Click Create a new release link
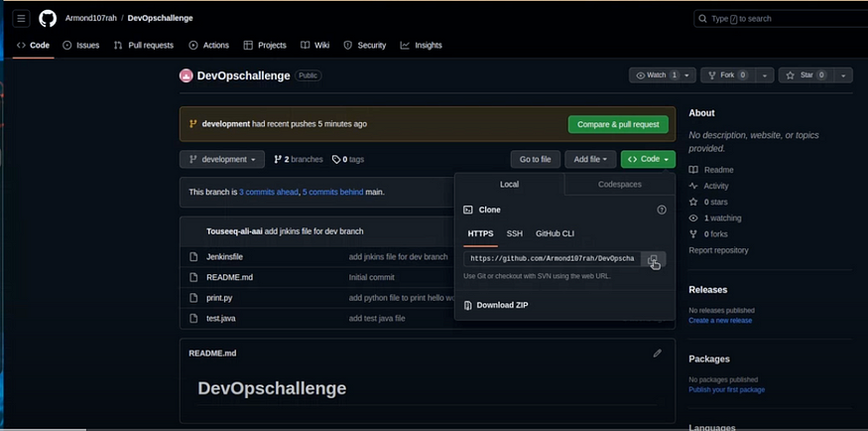Screen dimensions: 868x431 coord(720,320)
